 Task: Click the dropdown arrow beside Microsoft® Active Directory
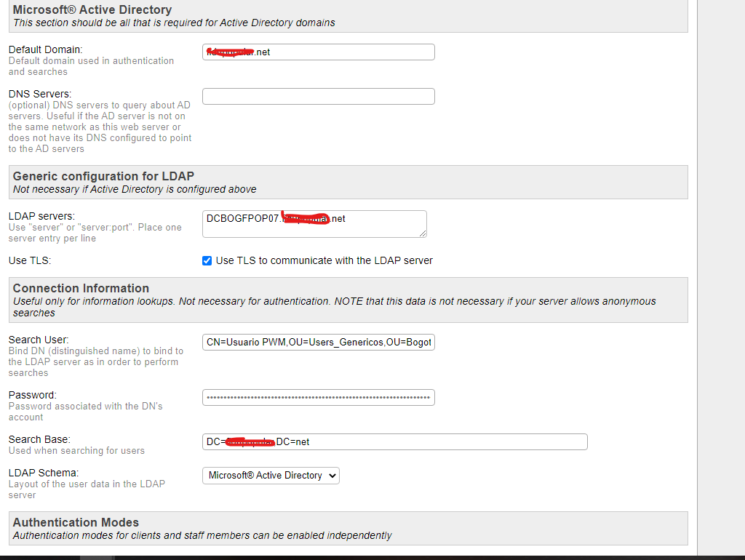pos(332,476)
